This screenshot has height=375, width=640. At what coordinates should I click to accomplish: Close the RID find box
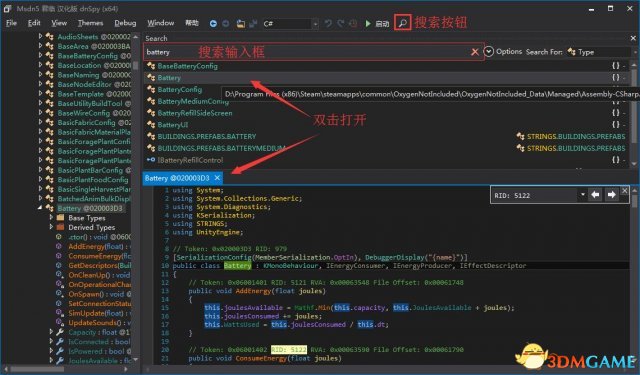tap(624, 191)
